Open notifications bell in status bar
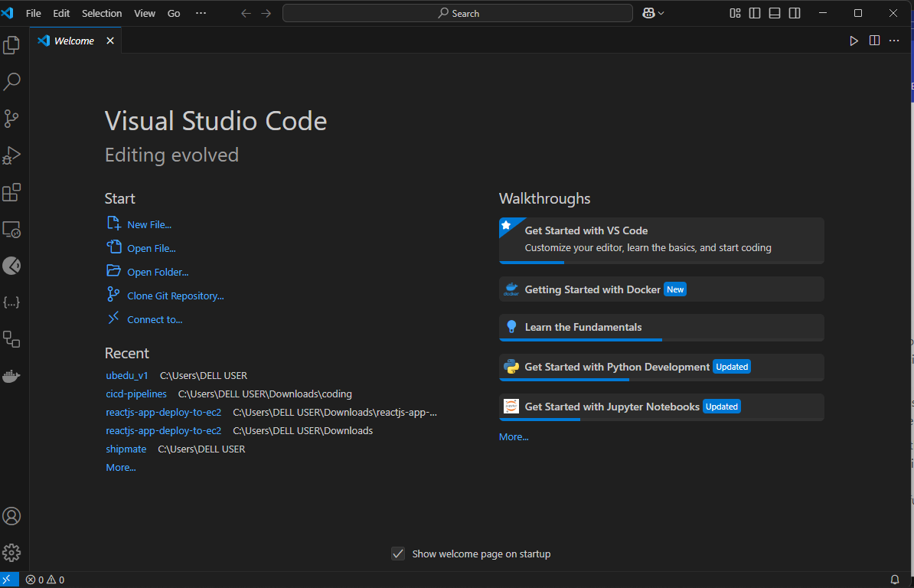The height and width of the screenshot is (588, 914). click(895, 580)
